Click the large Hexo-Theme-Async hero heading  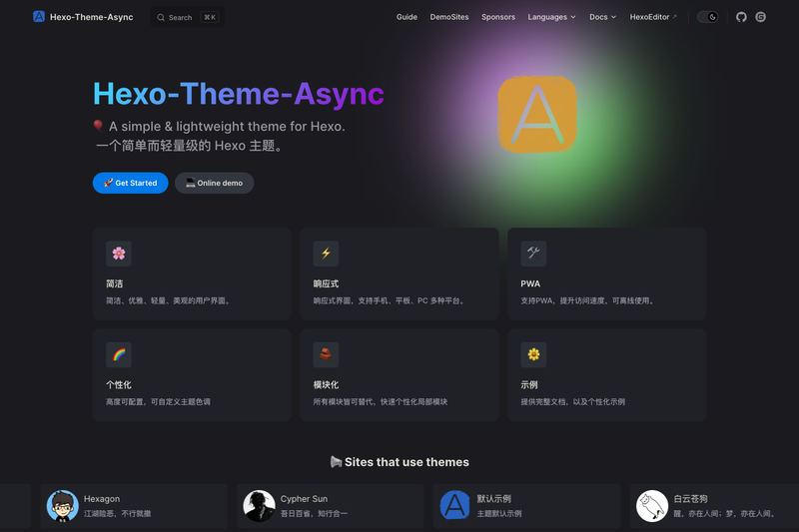click(239, 94)
